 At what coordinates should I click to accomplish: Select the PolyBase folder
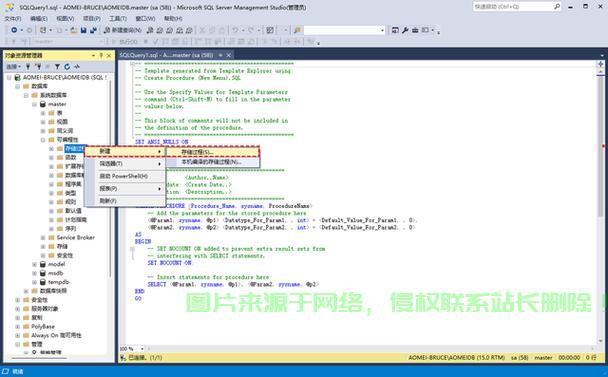[x=43, y=327]
